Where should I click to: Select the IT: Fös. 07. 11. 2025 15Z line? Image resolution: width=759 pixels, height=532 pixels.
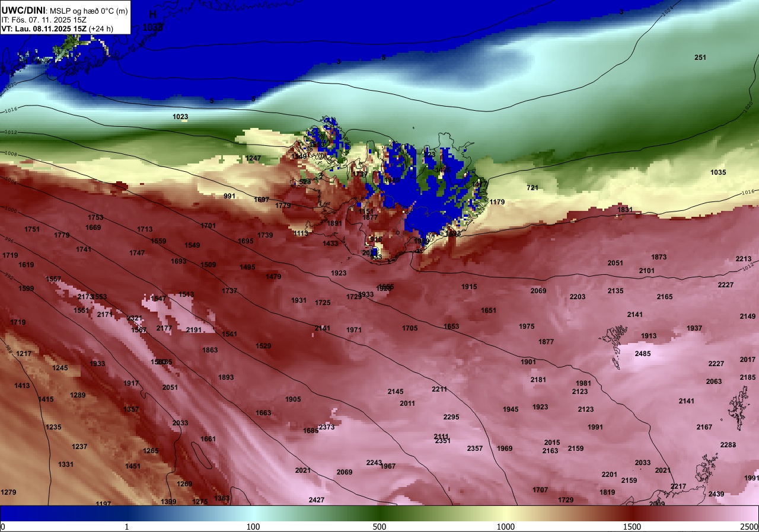pos(44,20)
